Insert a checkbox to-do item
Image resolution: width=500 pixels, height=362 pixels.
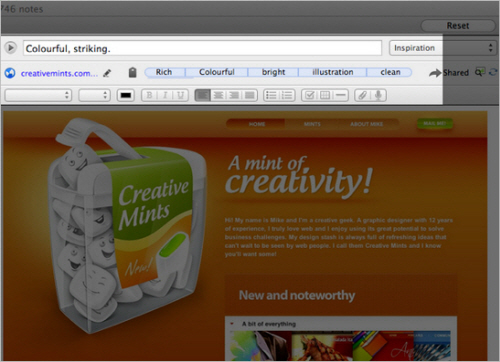tap(309, 96)
